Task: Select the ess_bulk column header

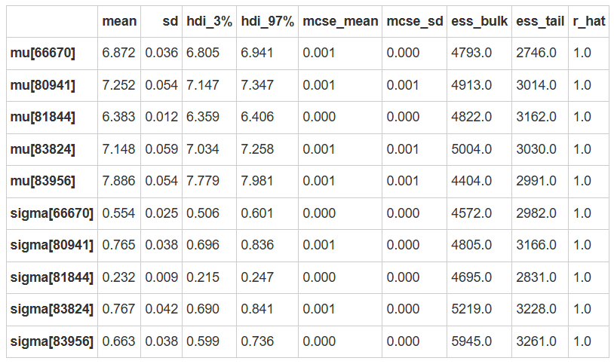Action: pyautogui.click(x=479, y=21)
